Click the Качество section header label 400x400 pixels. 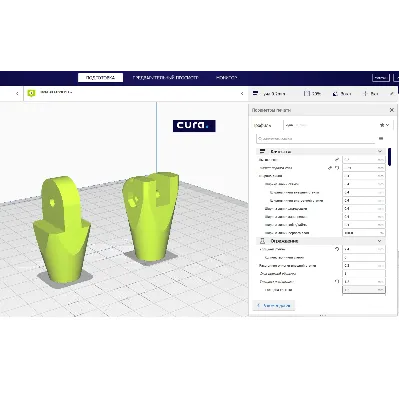point(281,152)
